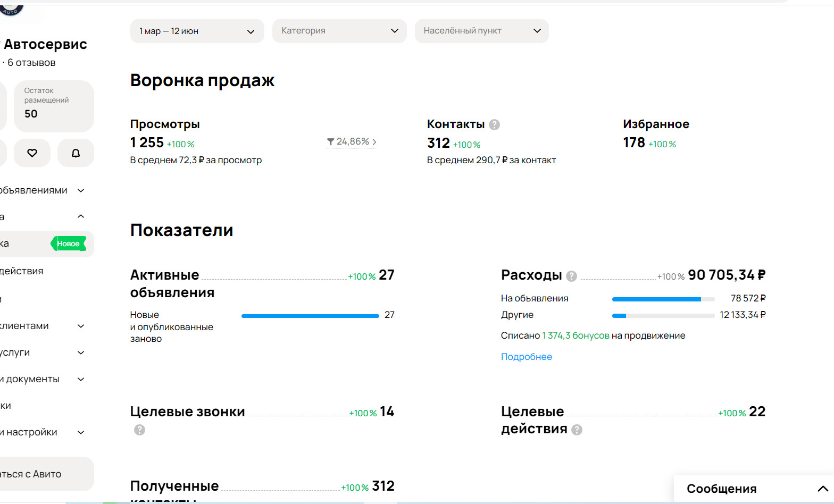Image resolution: width=834 pixels, height=504 pixels.
Task: Click the Полученные контакты value 312
Action: click(383, 486)
